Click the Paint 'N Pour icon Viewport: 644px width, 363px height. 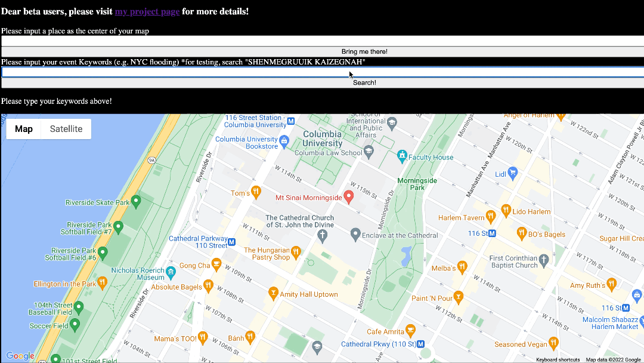pyautogui.click(x=459, y=297)
